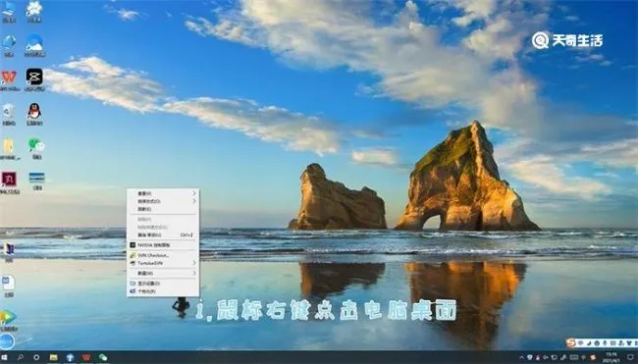The height and width of the screenshot is (364, 638).
Task: Select the dark red 九 desktop icon
Action: pos(9,182)
